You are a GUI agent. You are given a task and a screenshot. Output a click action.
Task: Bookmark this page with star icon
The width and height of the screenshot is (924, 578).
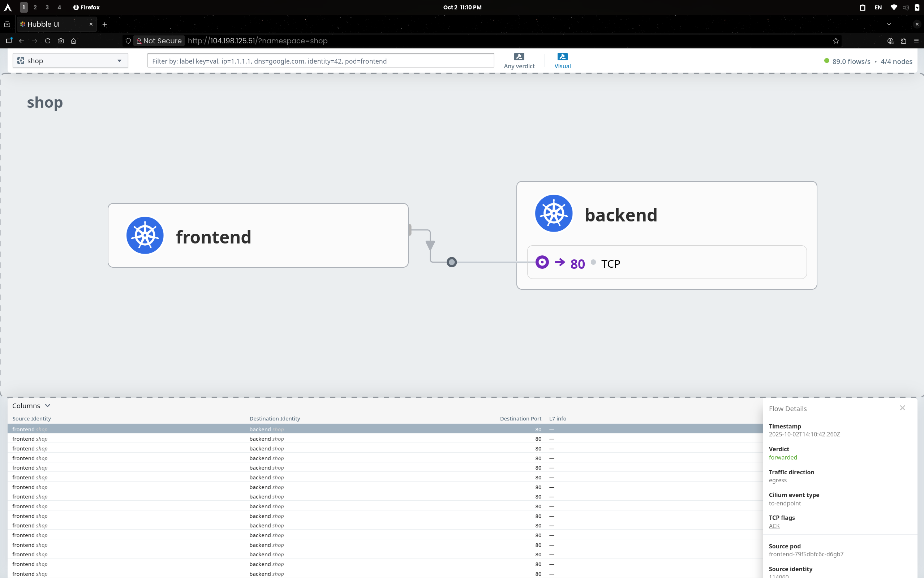click(x=835, y=41)
